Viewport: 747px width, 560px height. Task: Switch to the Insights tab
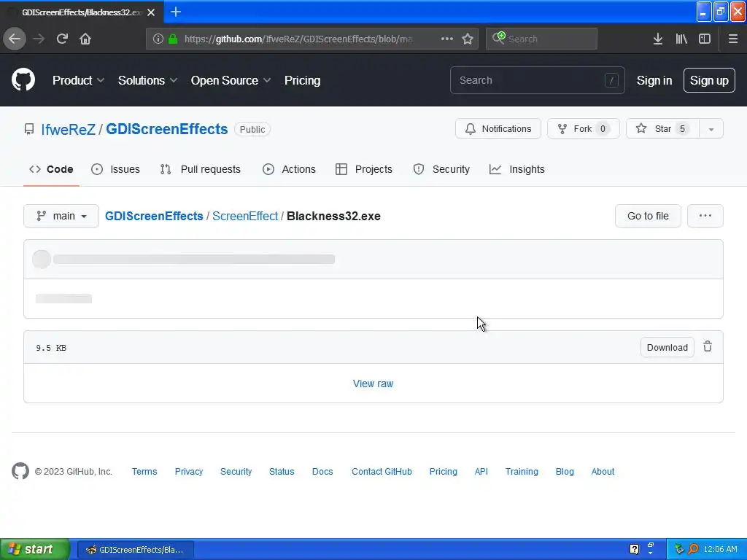[517, 169]
